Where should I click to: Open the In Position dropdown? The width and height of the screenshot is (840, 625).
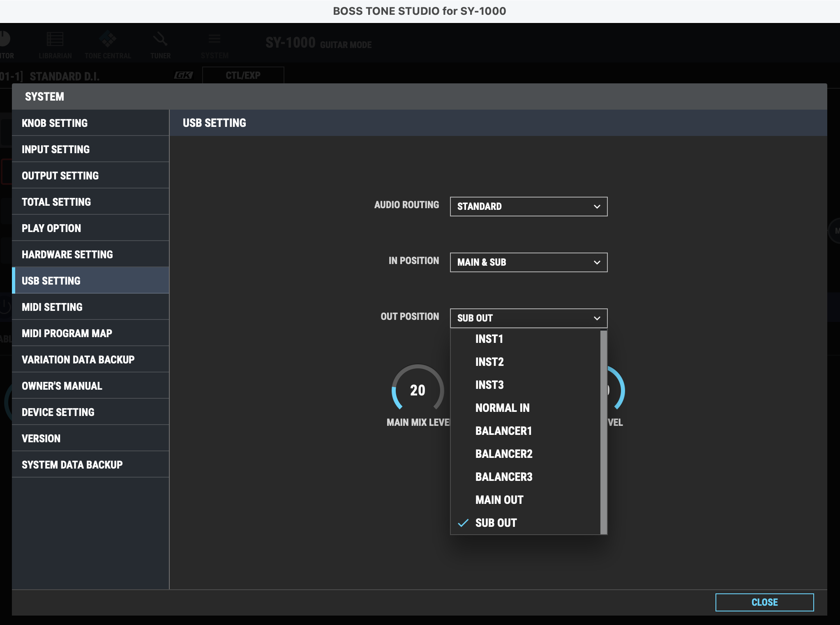tap(528, 262)
